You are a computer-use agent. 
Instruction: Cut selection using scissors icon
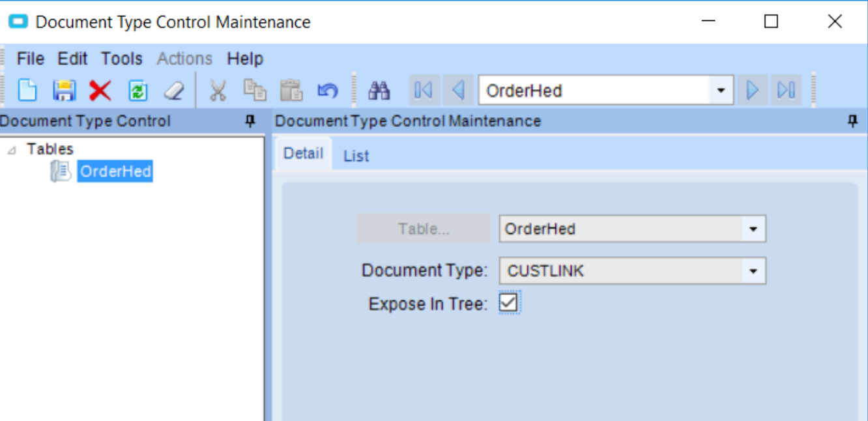pos(218,90)
